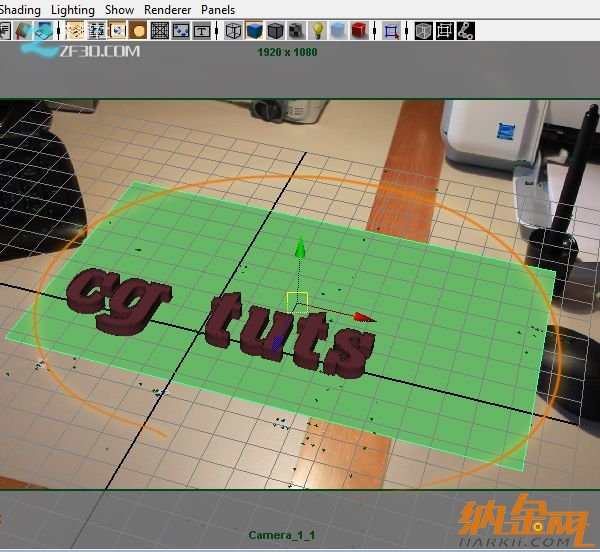Enable textured display checker icon
600x552 pixels.
(297, 31)
